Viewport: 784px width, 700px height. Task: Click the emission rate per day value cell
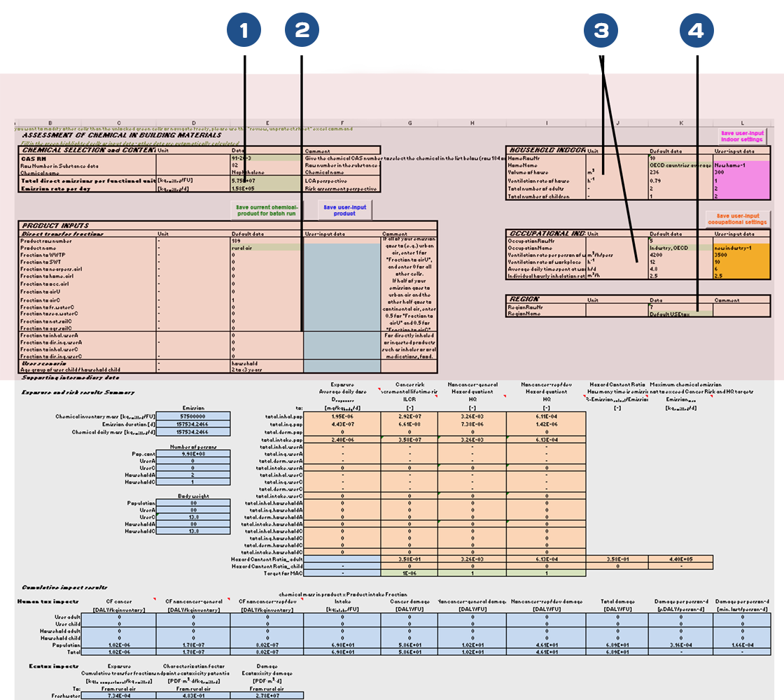(x=267, y=189)
